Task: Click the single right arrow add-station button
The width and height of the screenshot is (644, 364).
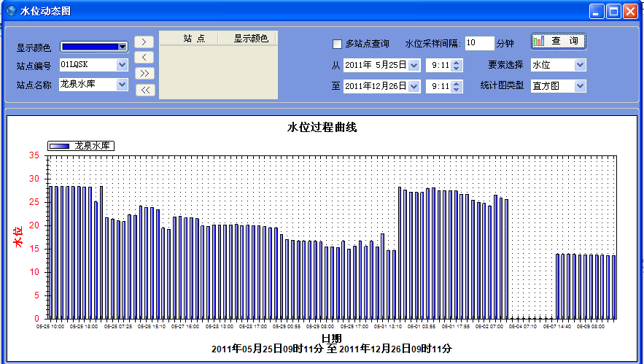Action: (x=145, y=42)
